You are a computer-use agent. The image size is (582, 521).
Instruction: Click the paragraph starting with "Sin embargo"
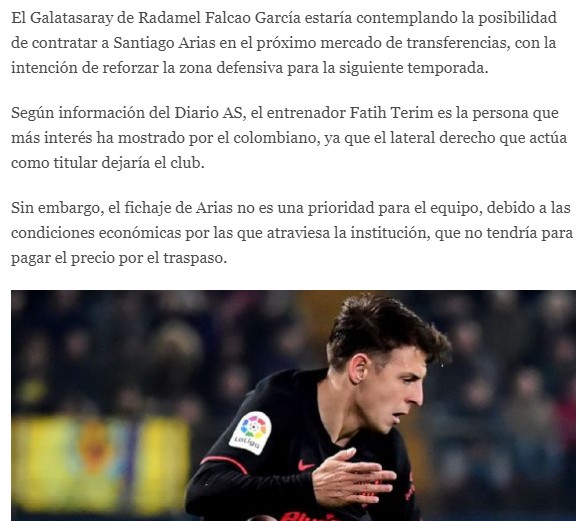(292, 233)
